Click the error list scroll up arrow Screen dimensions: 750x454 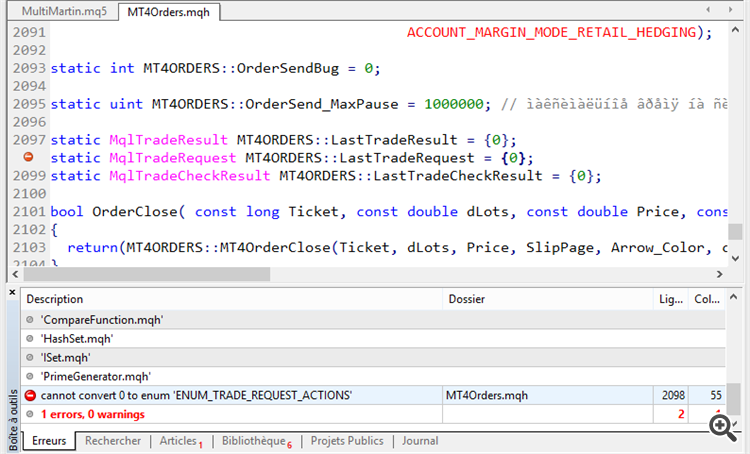733,297
